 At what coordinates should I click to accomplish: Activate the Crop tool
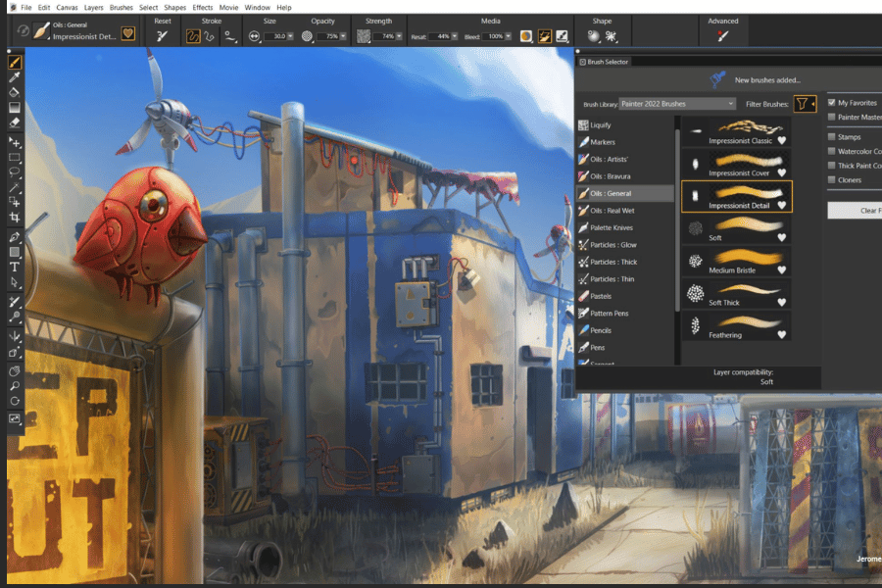15,218
